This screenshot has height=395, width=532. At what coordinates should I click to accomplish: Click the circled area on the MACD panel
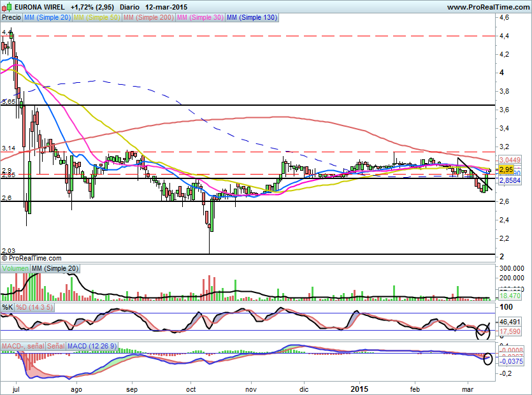tap(489, 359)
